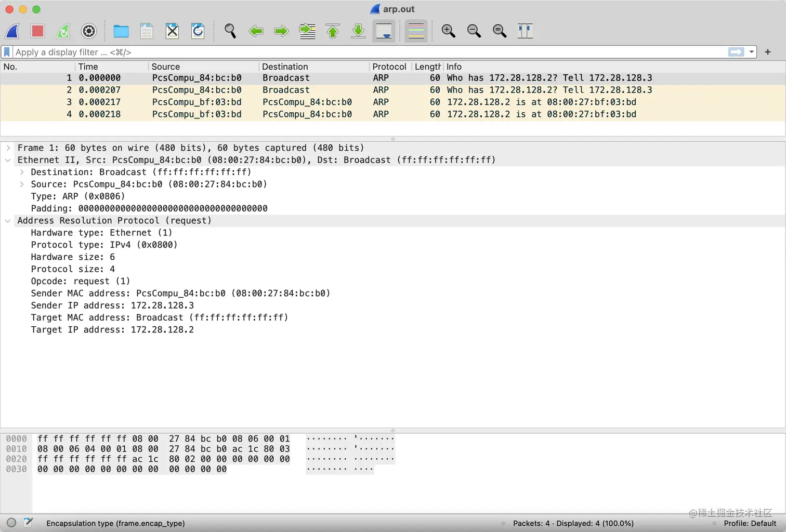Select packet 2 at time 0.000207
786x532 pixels.
point(392,90)
